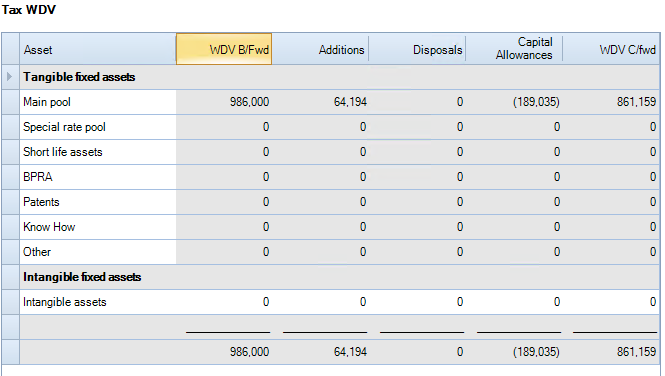Click the row selector beside Intangible assets
Image resolution: width=665 pixels, height=376 pixels.
point(11,302)
